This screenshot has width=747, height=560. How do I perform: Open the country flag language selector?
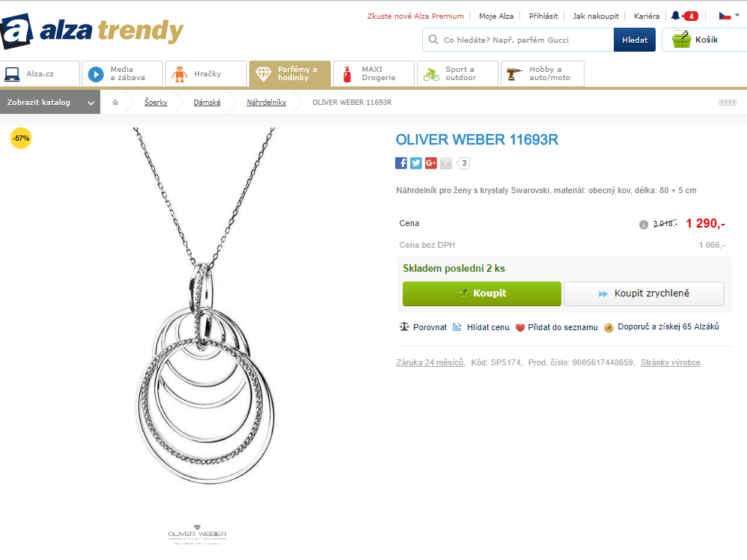pos(729,16)
